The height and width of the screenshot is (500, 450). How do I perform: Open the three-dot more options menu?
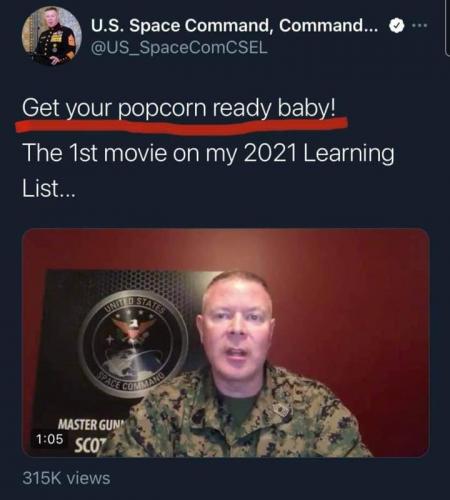[419, 25]
